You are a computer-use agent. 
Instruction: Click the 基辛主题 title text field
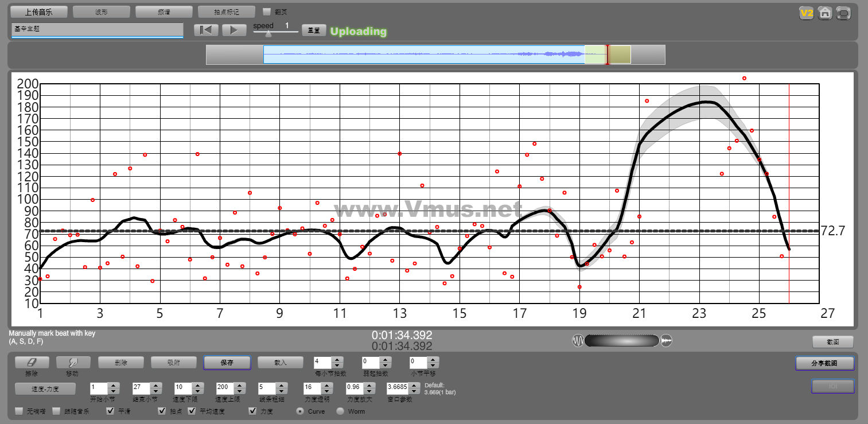coord(97,29)
